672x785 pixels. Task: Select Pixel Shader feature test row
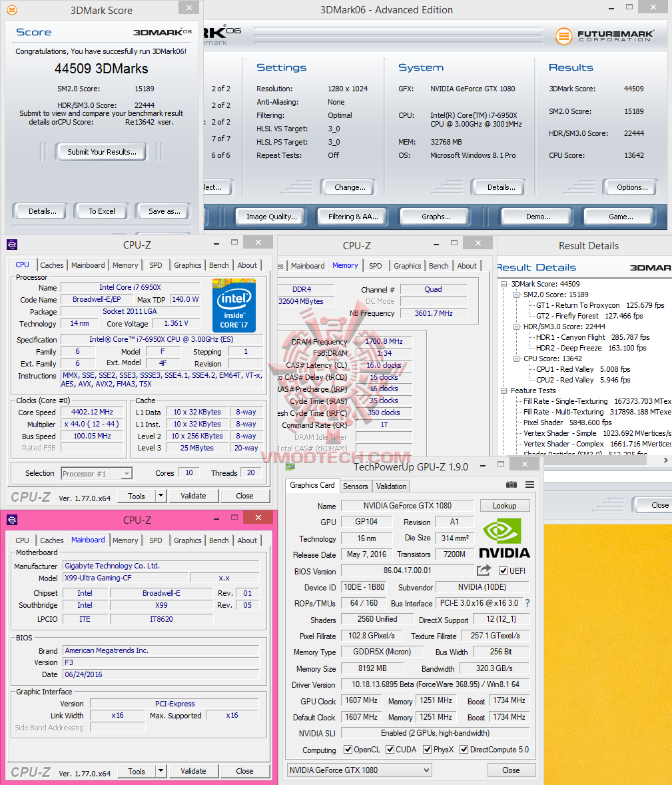567,422
